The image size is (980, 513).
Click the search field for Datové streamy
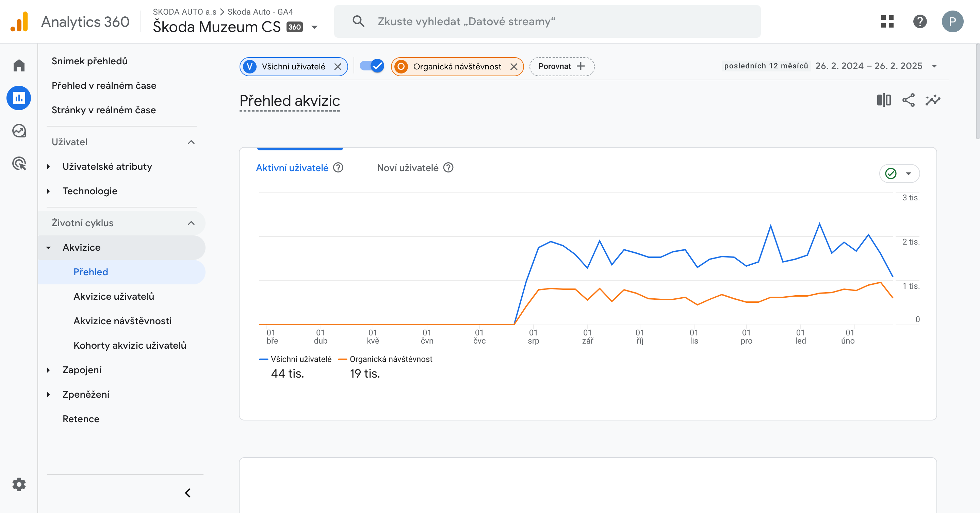547,22
